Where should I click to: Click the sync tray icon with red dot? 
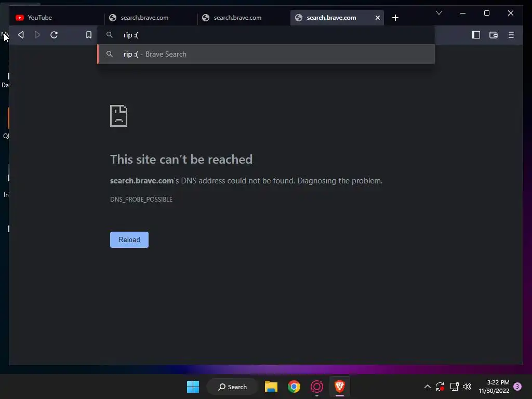440,387
